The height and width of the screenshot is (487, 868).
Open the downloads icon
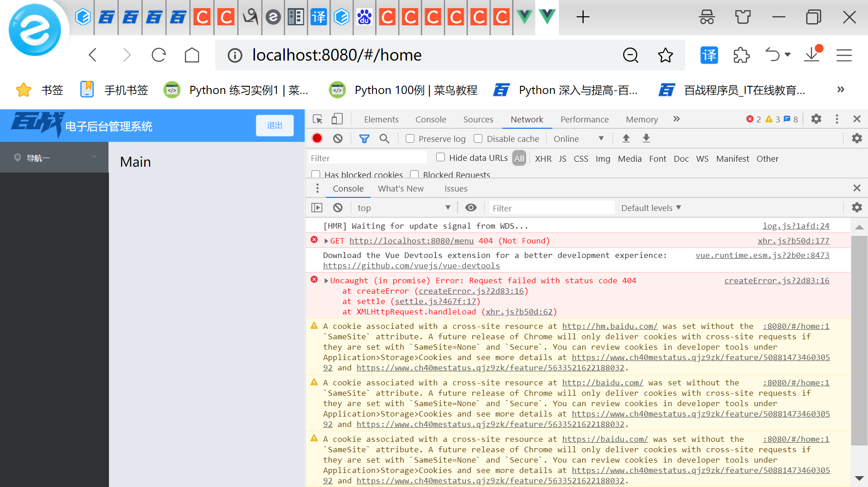812,54
